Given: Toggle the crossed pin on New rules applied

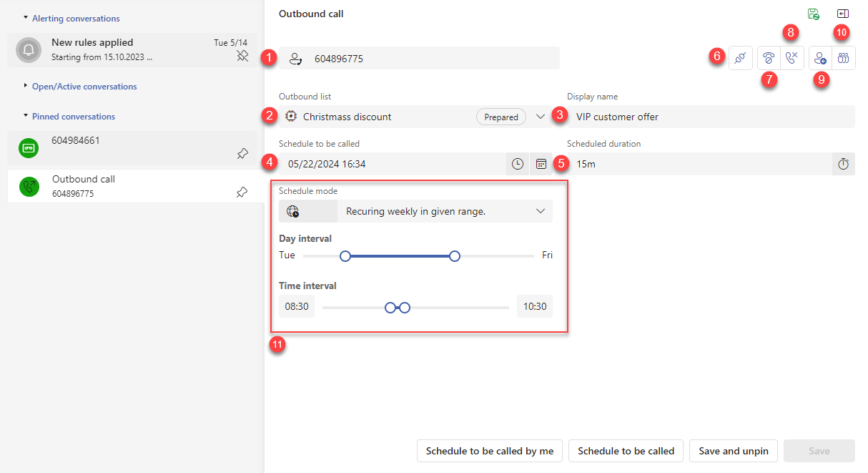Looking at the screenshot, I should pyautogui.click(x=242, y=57).
